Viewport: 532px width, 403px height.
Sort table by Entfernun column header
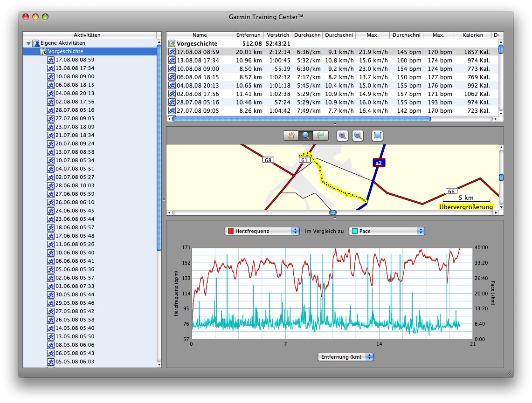(249, 35)
